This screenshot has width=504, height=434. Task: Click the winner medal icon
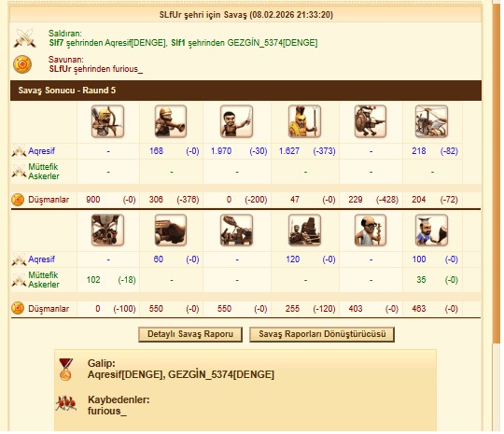(65, 370)
